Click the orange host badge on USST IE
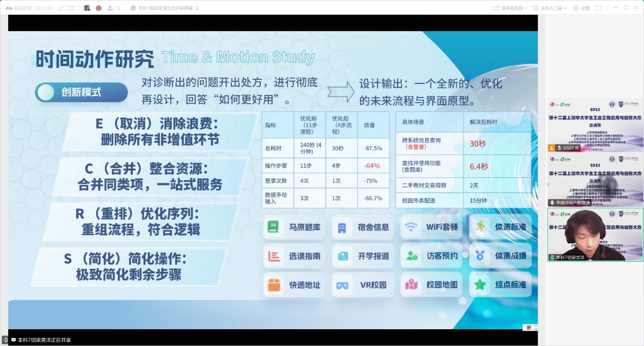Viewport: 644px width, 346px height. (551, 148)
